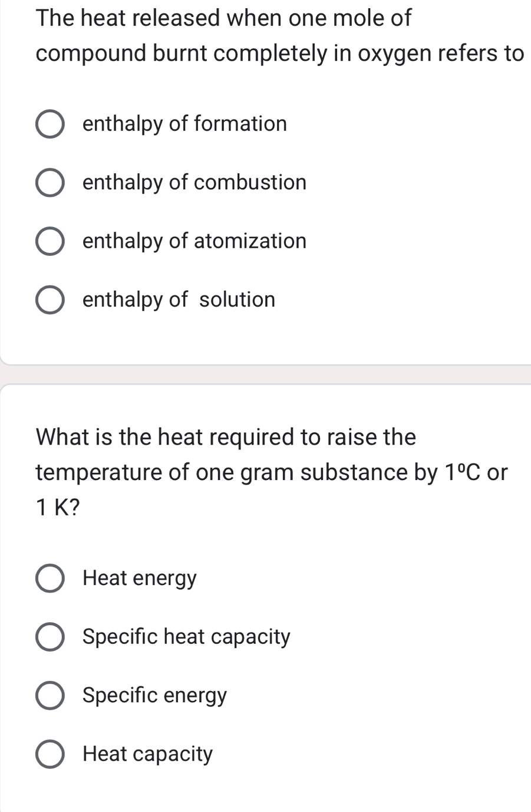Click the circle next to Heat capacity

pyautogui.click(x=50, y=754)
